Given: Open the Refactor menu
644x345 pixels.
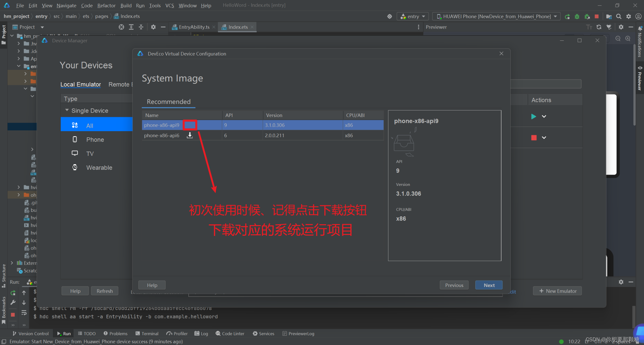Looking at the screenshot, I should pos(106,5).
